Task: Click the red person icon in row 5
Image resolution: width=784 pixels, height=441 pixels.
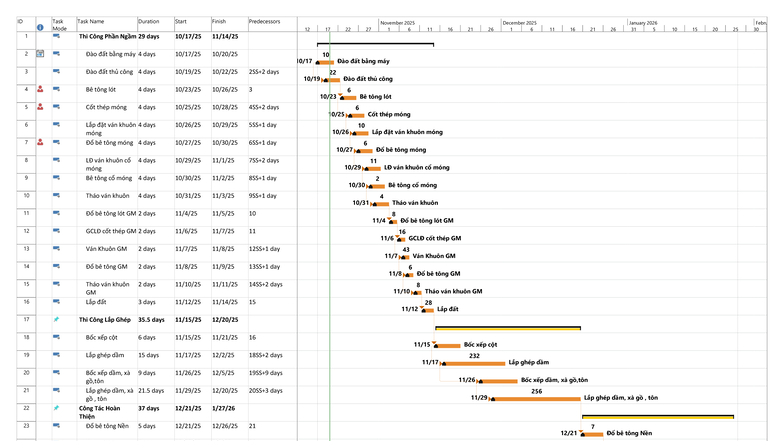Action: click(x=40, y=106)
